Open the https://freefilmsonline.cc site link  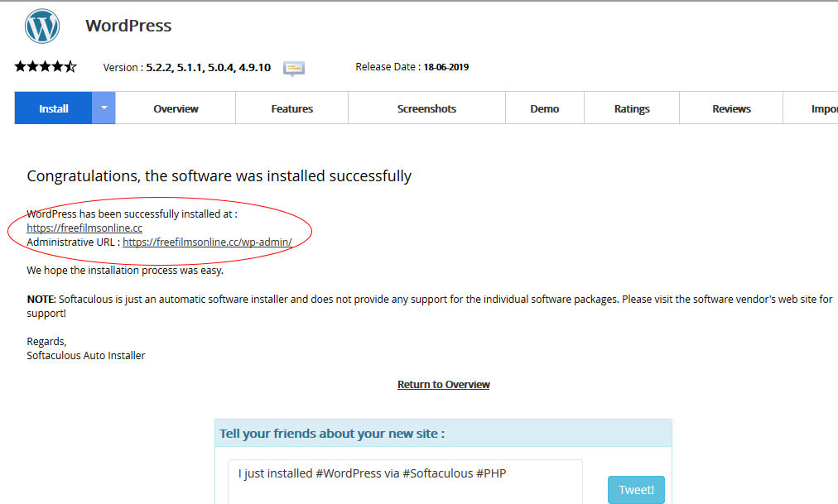tap(84, 228)
